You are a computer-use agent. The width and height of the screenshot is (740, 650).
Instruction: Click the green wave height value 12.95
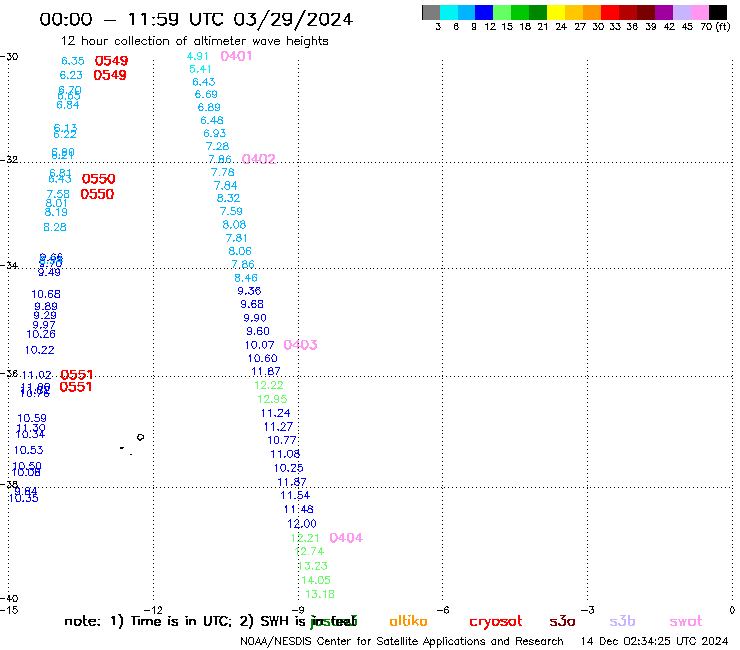(x=272, y=399)
